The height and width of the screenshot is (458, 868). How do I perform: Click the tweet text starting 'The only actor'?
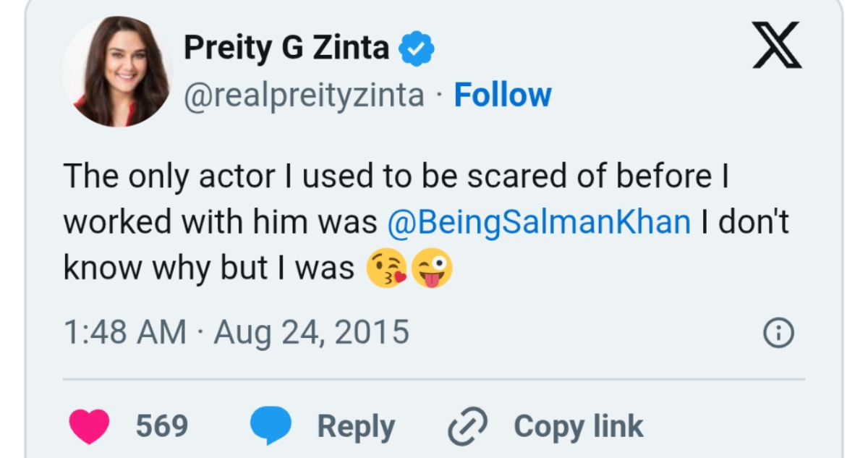pyautogui.click(x=394, y=176)
